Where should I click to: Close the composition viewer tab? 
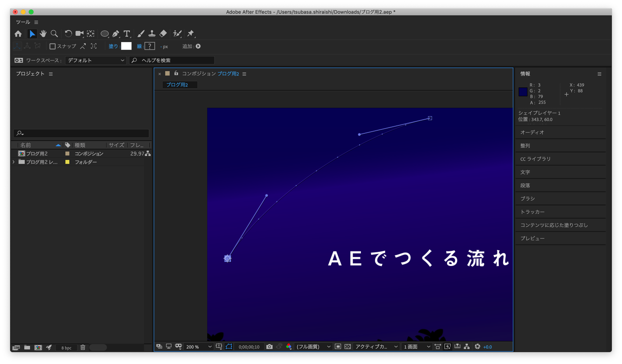click(159, 74)
